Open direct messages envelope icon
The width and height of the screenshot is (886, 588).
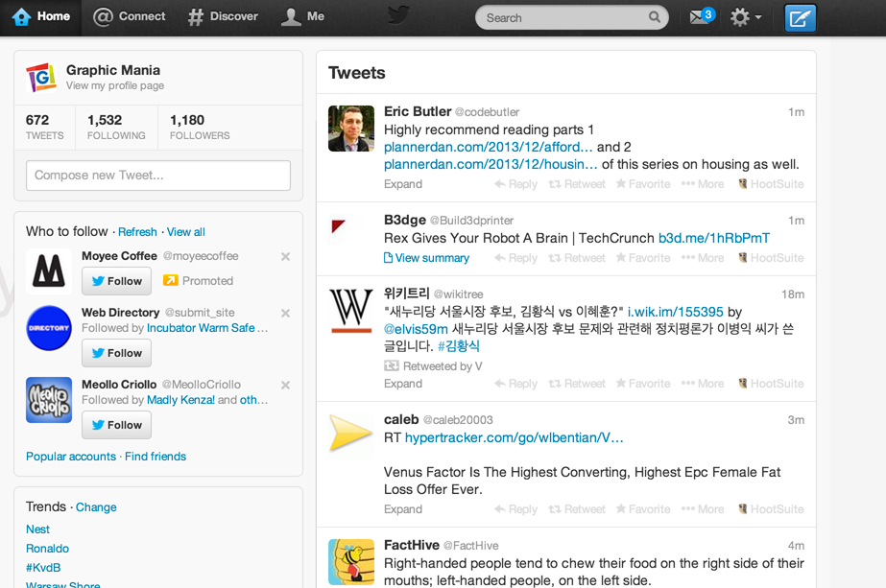click(702, 17)
